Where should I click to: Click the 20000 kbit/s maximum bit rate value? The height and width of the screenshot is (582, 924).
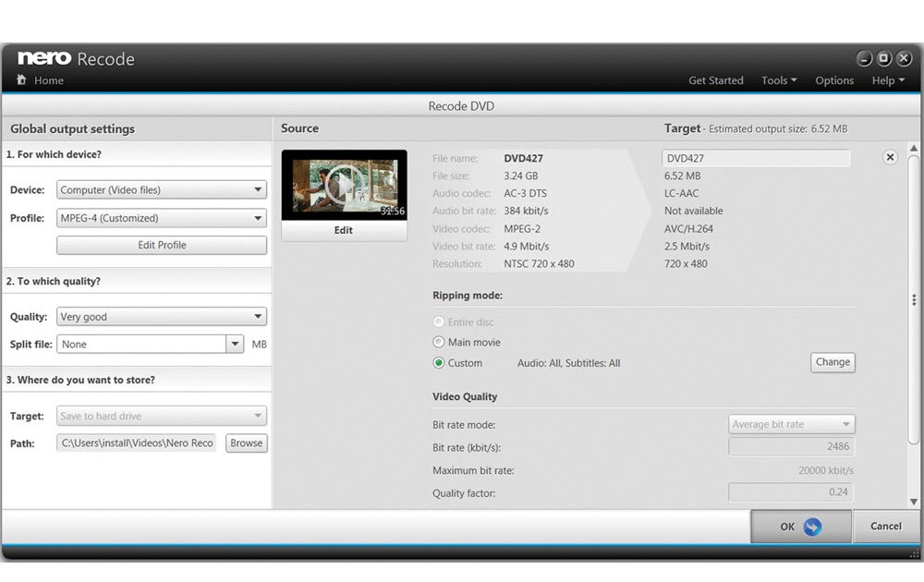(x=825, y=470)
